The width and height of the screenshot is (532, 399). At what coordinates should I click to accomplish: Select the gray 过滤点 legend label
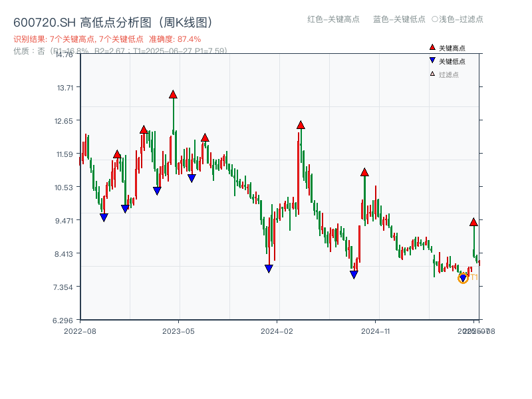coord(448,74)
